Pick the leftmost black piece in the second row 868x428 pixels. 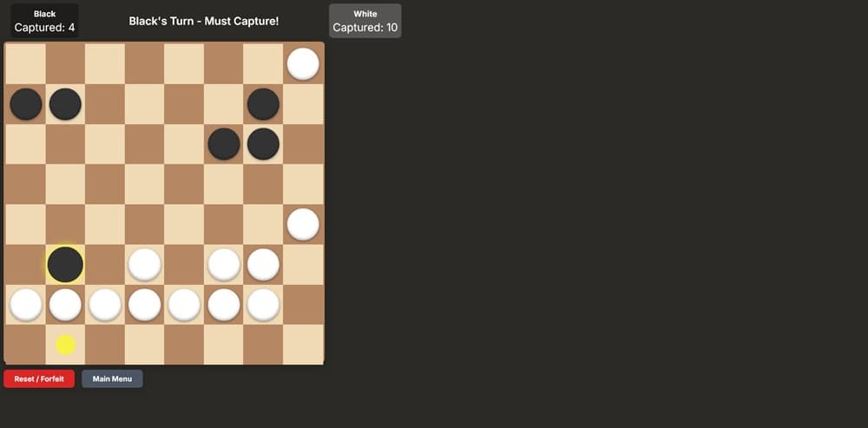pos(26,104)
